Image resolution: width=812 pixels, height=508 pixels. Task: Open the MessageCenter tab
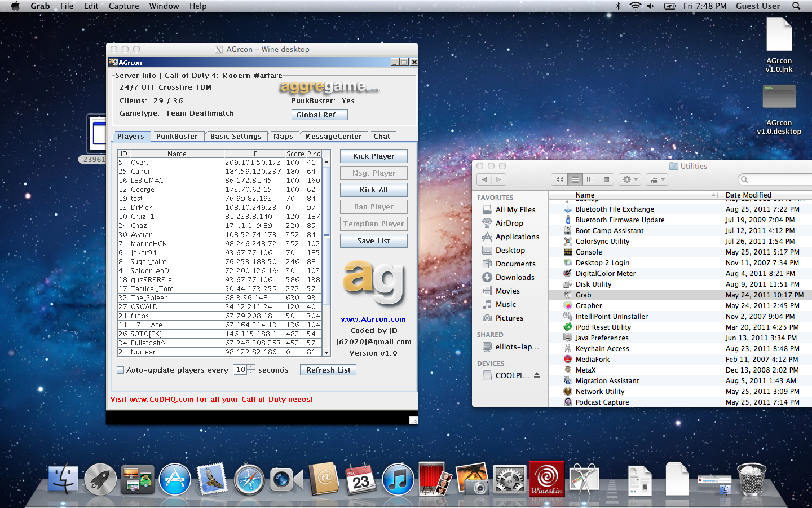click(x=333, y=136)
